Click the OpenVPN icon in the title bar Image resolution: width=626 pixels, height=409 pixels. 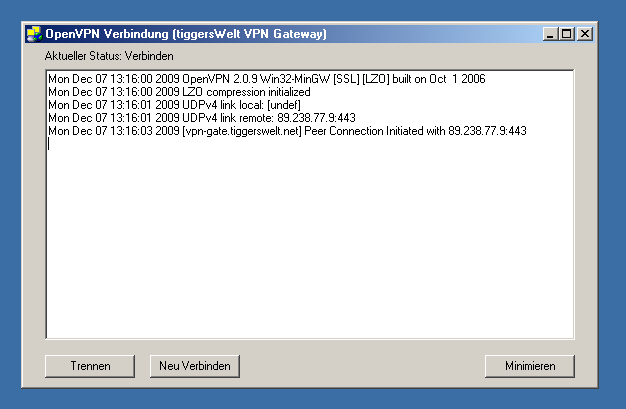[x=34, y=34]
